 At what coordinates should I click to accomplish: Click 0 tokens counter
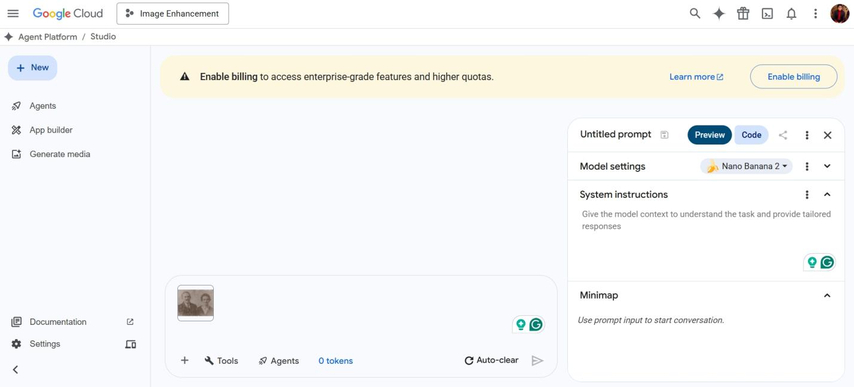click(x=336, y=361)
